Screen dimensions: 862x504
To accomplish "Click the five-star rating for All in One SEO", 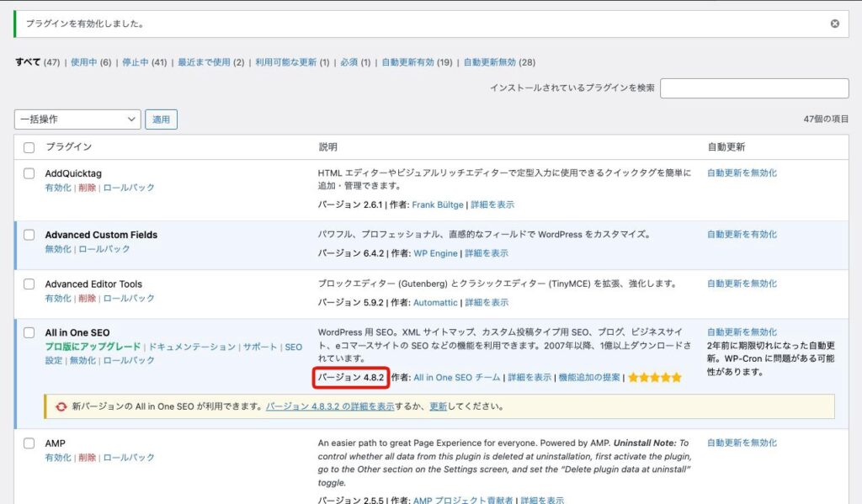I will pos(654,378).
